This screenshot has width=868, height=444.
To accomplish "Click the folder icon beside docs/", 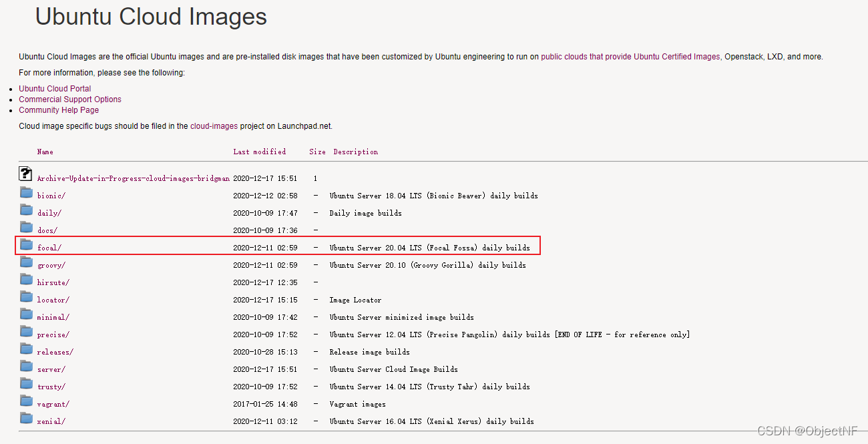I will click(26, 228).
